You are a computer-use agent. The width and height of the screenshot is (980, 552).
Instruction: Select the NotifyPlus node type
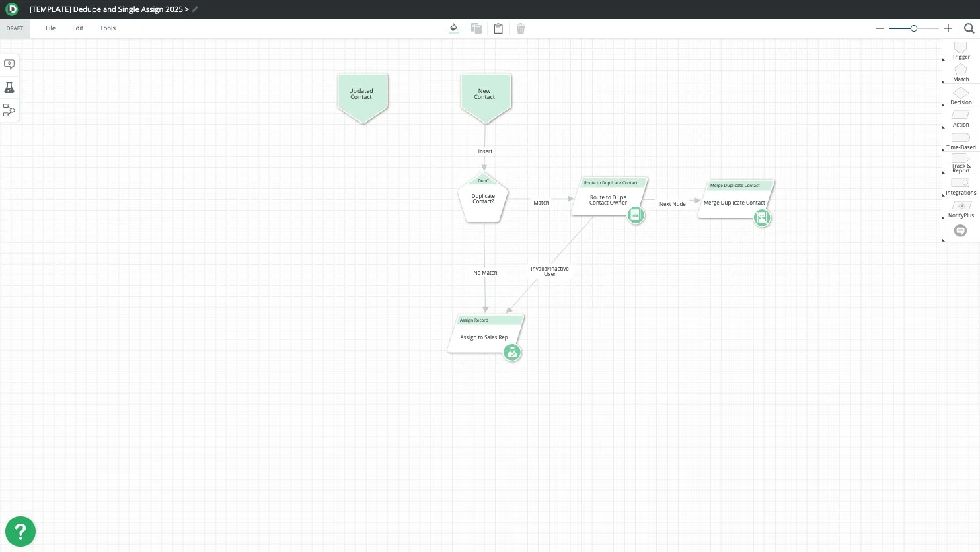960,209
